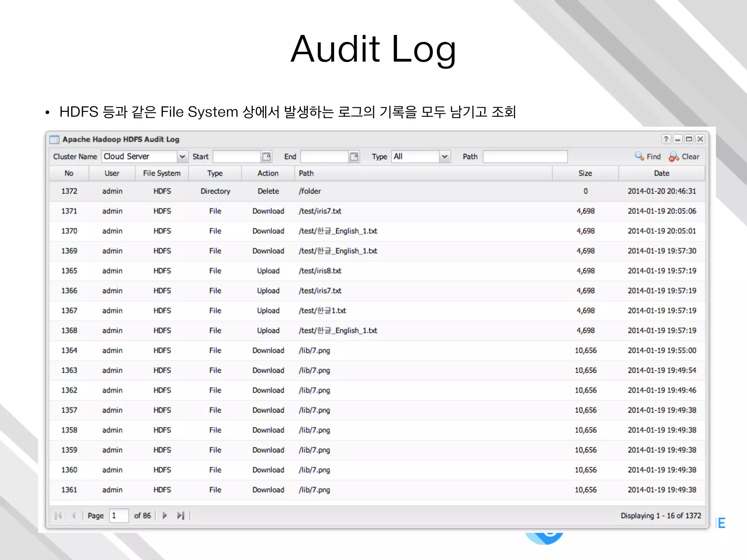Open the End date calendar picker
Viewport: 747px width, 560px height.
[x=354, y=156]
